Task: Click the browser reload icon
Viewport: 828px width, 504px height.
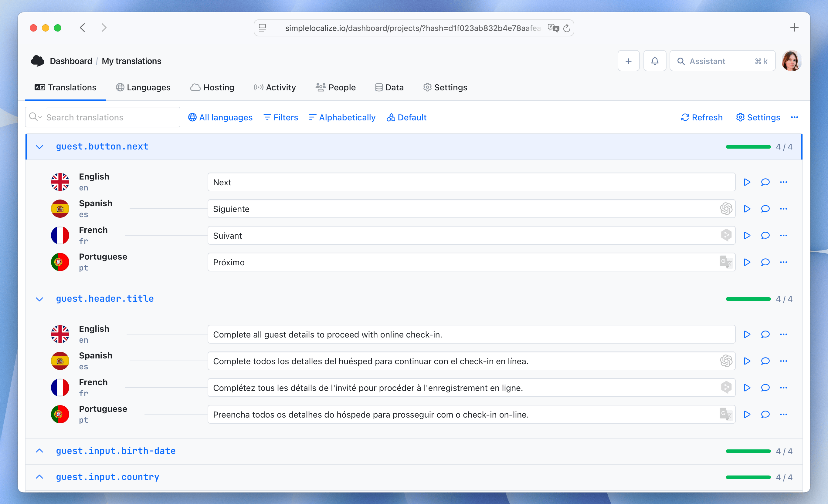Action: [567, 28]
